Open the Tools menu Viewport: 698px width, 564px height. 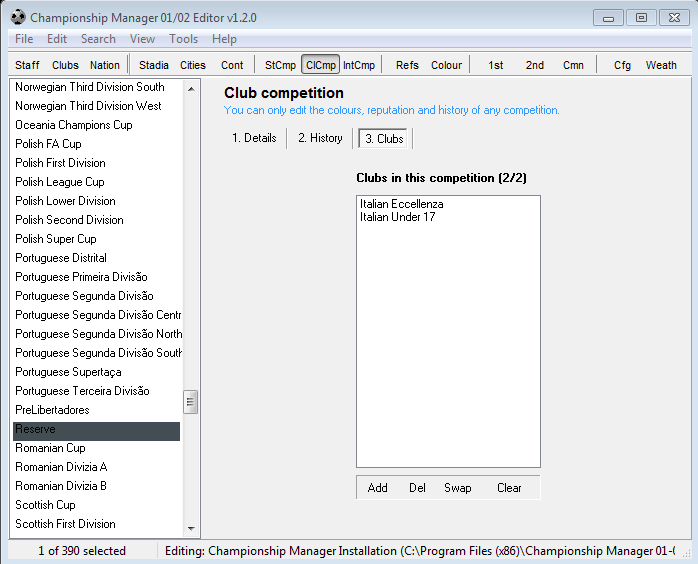click(x=183, y=39)
